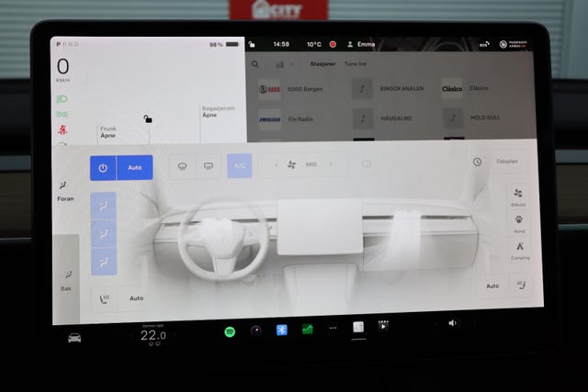Toggle the air recirculation icon
588x392 pixels.
(367, 164)
